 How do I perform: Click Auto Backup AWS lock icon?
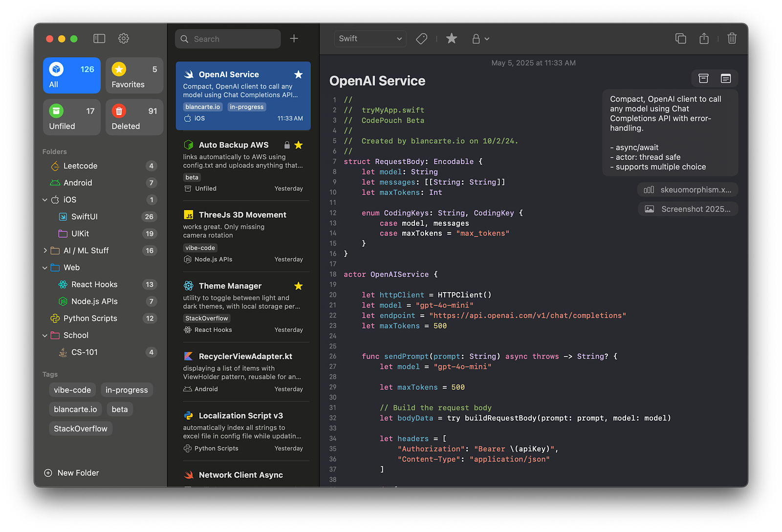[287, 145]
